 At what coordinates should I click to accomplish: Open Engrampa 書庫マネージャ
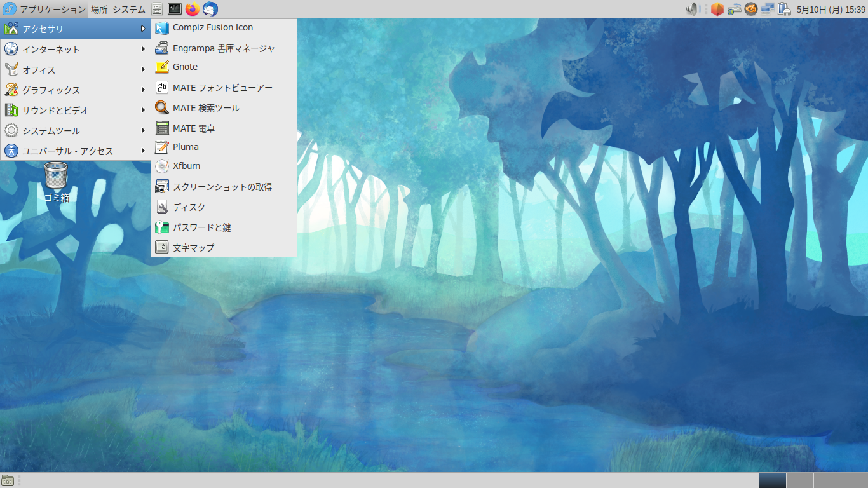tap(224, 48)
